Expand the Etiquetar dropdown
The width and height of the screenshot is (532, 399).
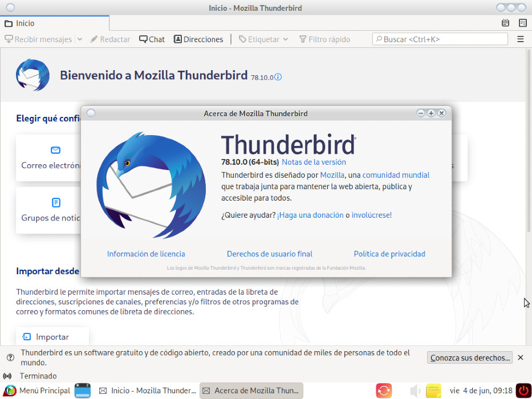click(286, 39)
